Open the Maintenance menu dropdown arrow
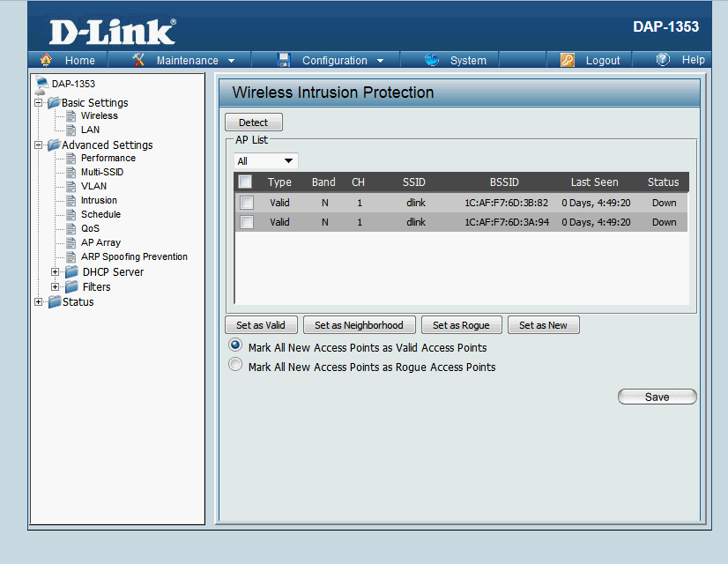 click(231, 61)
